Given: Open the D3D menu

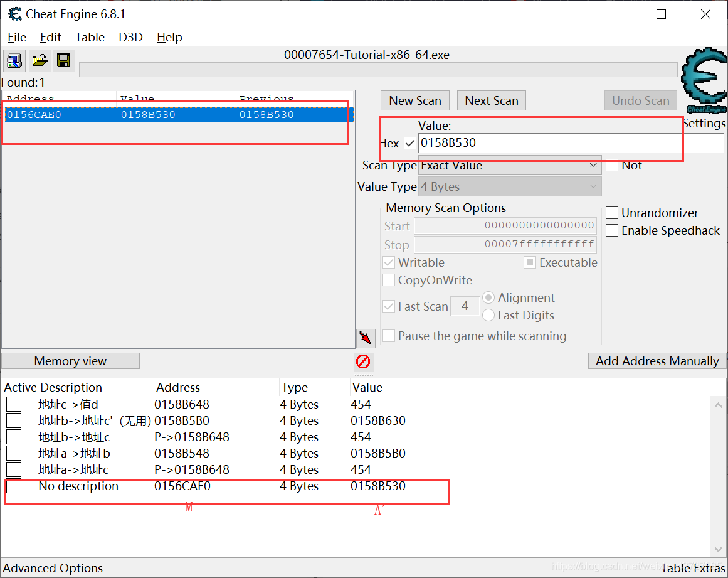Looking at the screenshot, I should click(x=130, y=37).
